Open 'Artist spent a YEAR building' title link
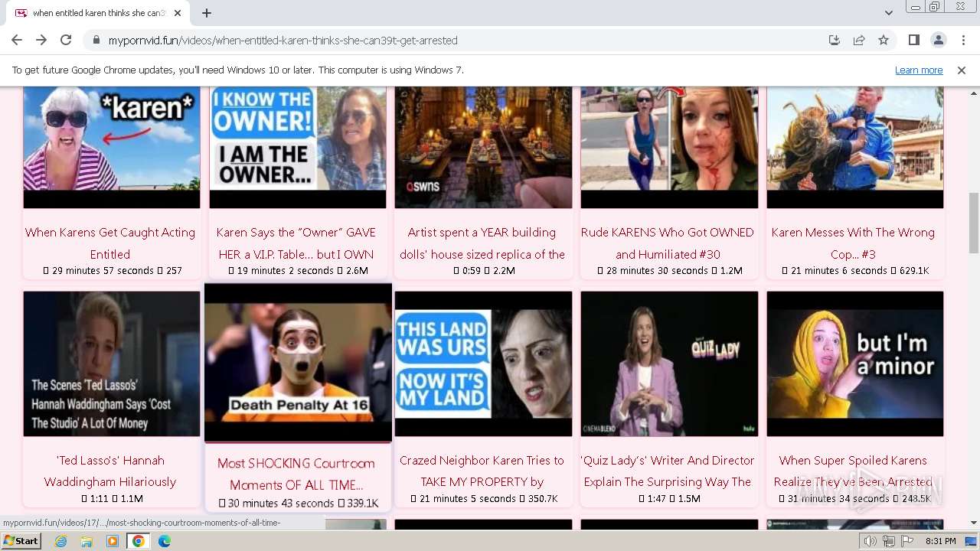This screenshot has width=980, height=551. (x=482, y=243)
